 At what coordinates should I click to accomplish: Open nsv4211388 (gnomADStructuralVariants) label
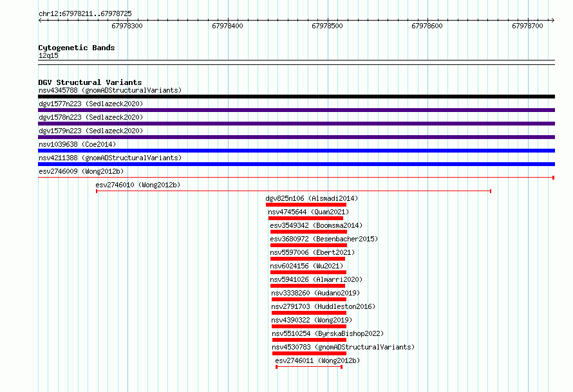pyautogui.click(x=110, y=158)
